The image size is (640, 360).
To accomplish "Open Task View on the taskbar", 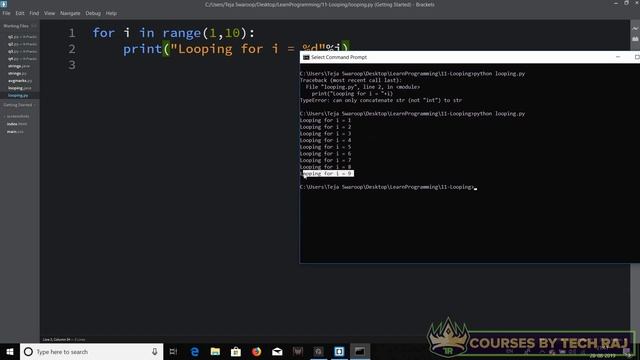I will click(x=173, y=351).
